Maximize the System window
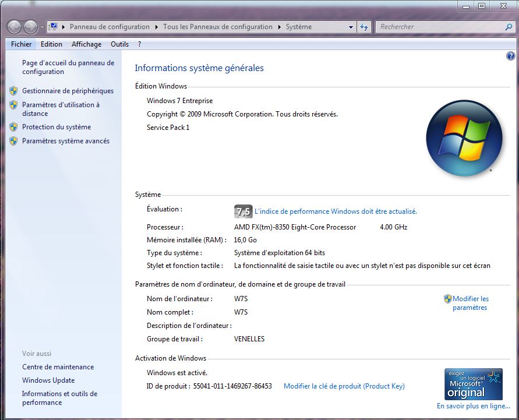The width and height of the screenshot is (519, 420). (482, 6)
